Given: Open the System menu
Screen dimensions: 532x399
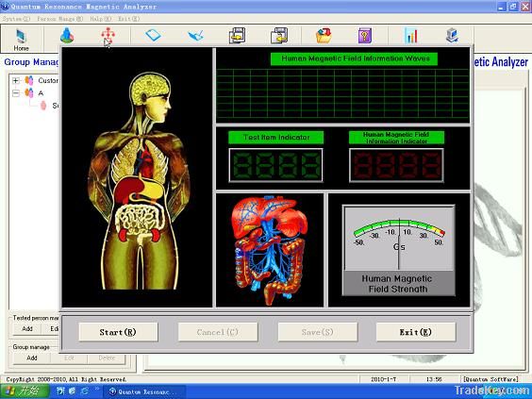Looking at the screenshot, I should point(16,19).
